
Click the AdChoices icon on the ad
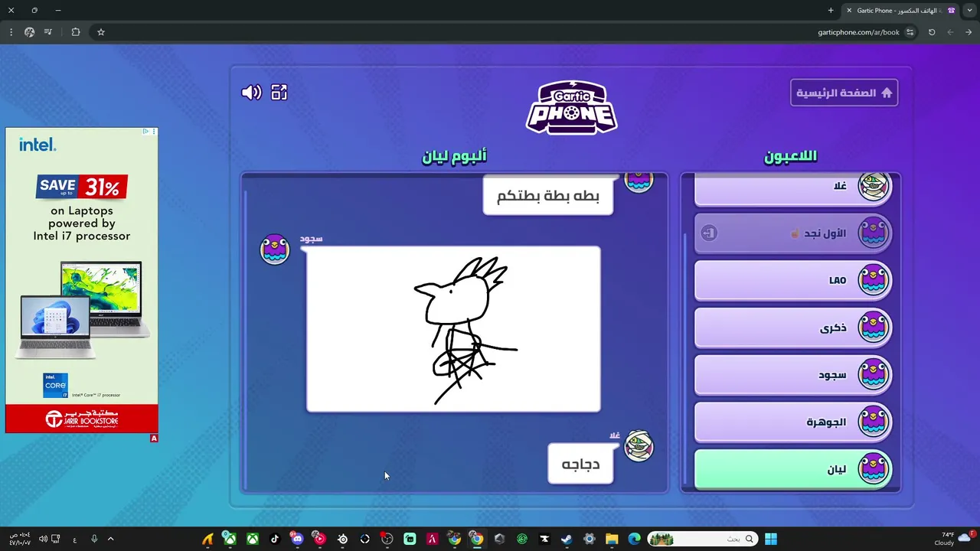145,132
